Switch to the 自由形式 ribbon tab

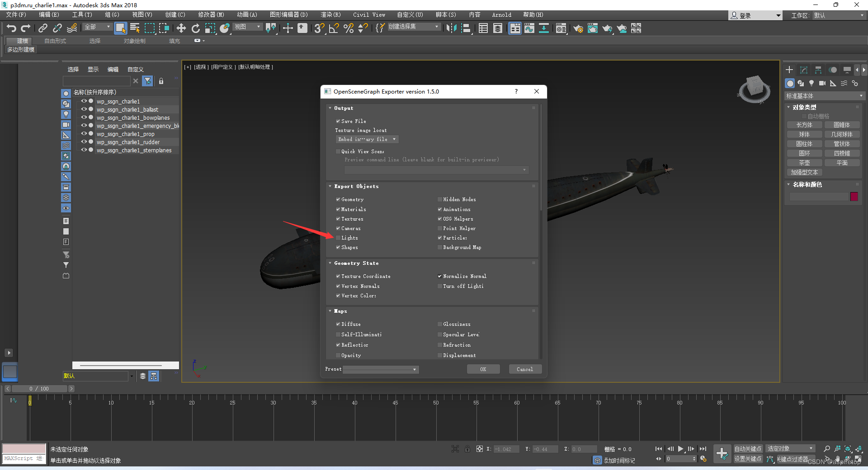55,41
